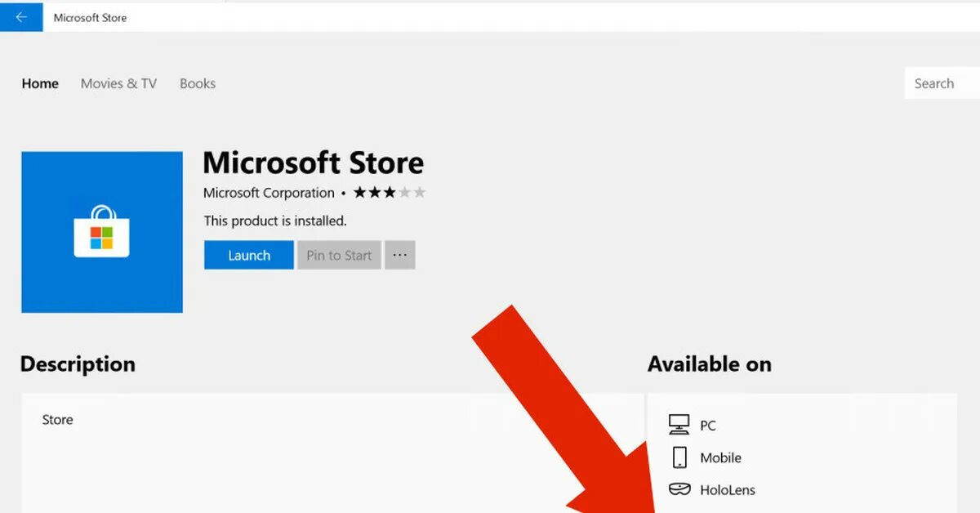Click the Pin to Start button
Screen dimensions: 980x513
pos(339,255)
